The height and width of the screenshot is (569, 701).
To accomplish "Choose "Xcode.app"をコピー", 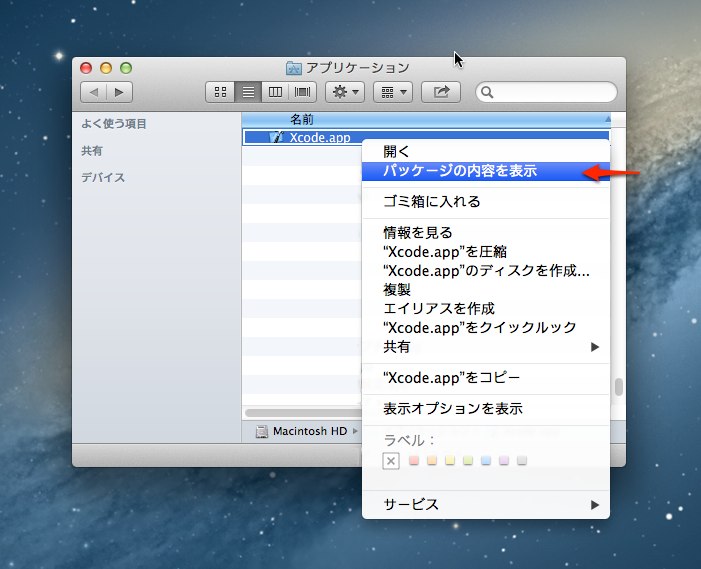I will [486, 378].
